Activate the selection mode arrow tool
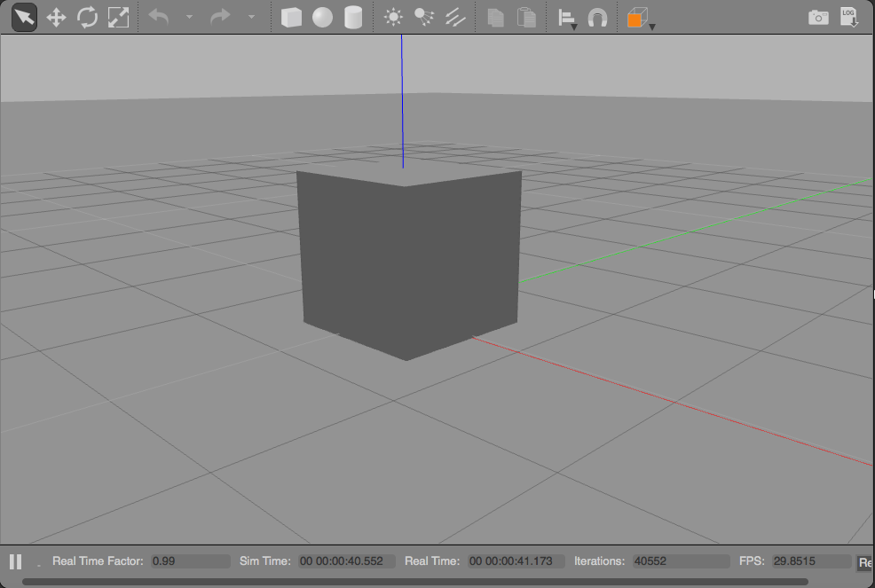 (x=25, y=18)
